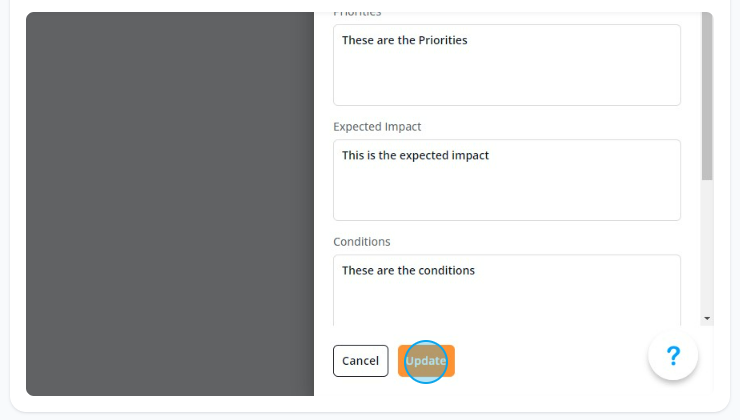The height and width of the screenshot is (420, 740).
Task: Click the word "conditions" inside the third box
Action: point(447,270)
